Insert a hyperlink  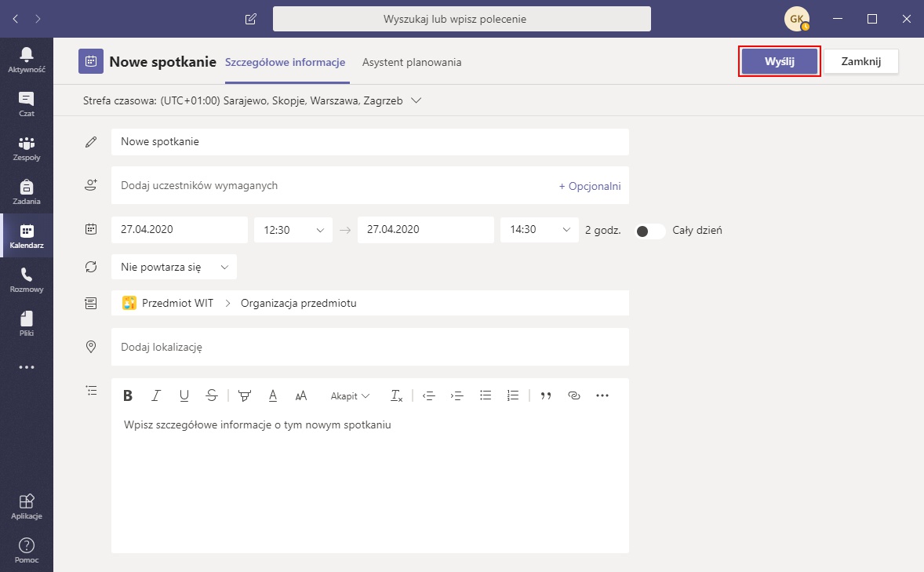click(x=574, y=395)
